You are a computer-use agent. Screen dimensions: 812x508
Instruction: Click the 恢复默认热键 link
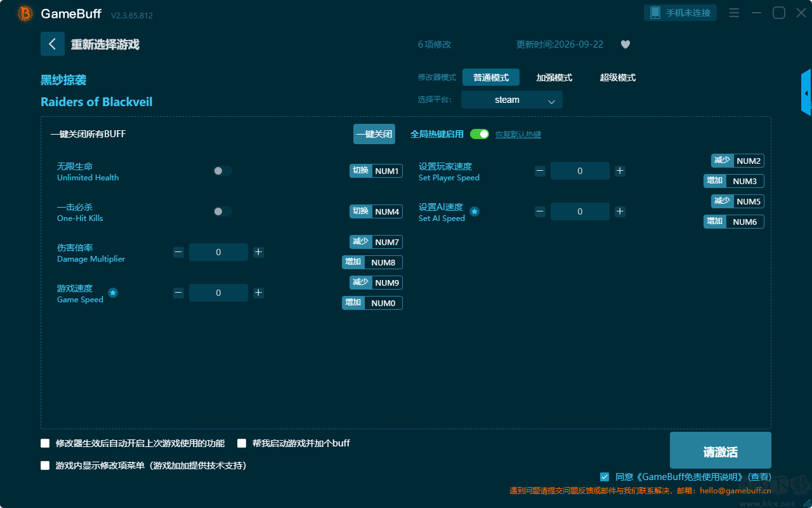518,135
